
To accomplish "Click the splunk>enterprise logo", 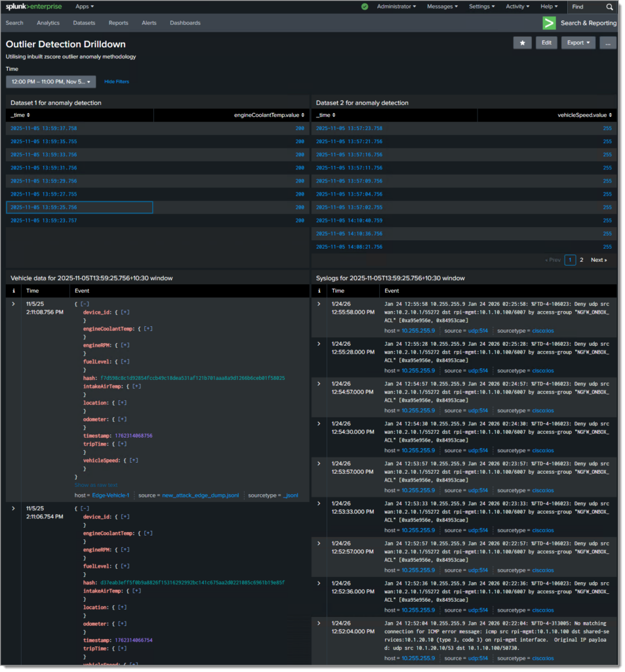I will pyautogui.click(x=33, y=7).
